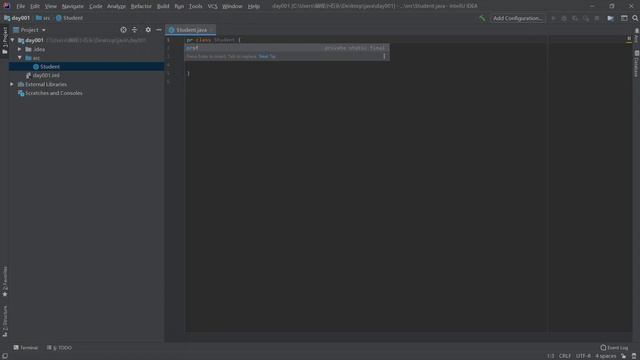
Task: Select the psf completion suggestion
Action: pyautogui.click(x=287, y=48)
